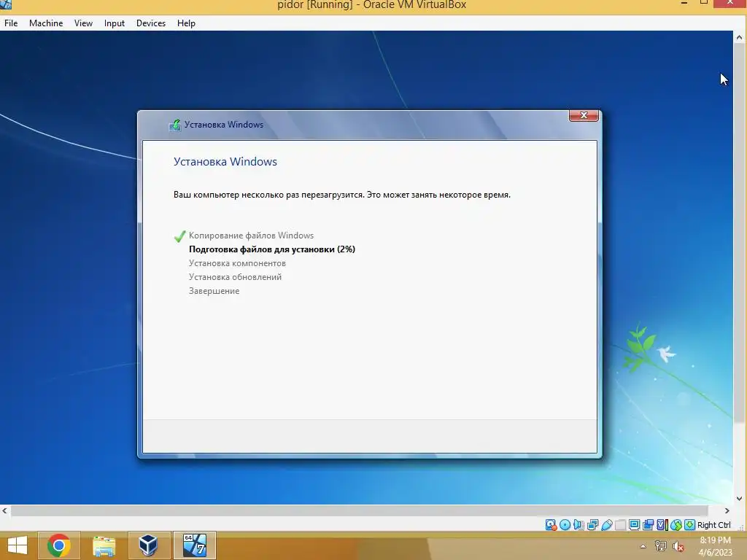Image resolution: width=747 pixels, height=560 pixels.
Task: Click the muted volume tray icon
Action: point(678,545)
